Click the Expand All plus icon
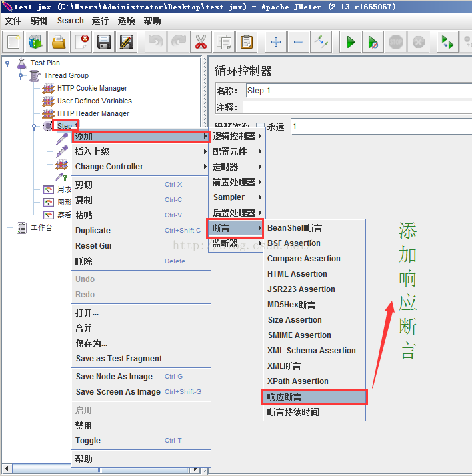The image size is (472, 476). click(275, 42)
